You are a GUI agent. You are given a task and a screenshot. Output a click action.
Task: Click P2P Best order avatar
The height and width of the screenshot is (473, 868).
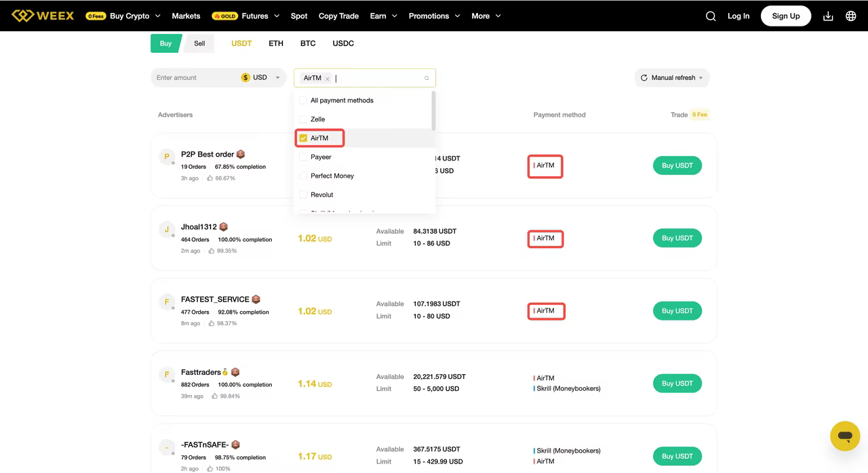[166, 157]
